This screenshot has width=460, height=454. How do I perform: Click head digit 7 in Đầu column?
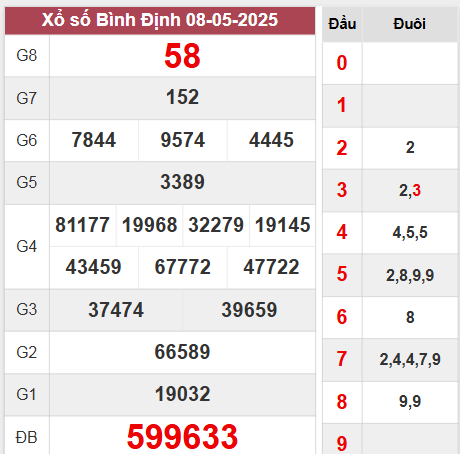(x=342, y=359)
